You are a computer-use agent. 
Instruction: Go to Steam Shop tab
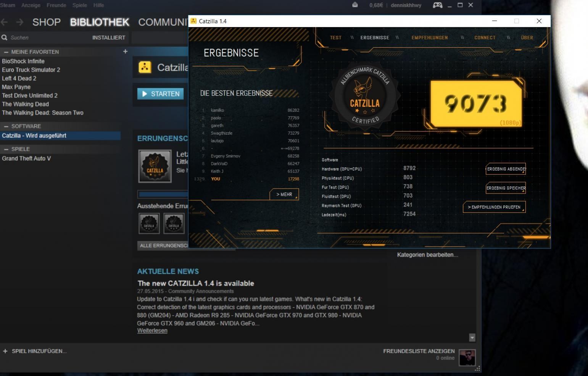[47, 22]
